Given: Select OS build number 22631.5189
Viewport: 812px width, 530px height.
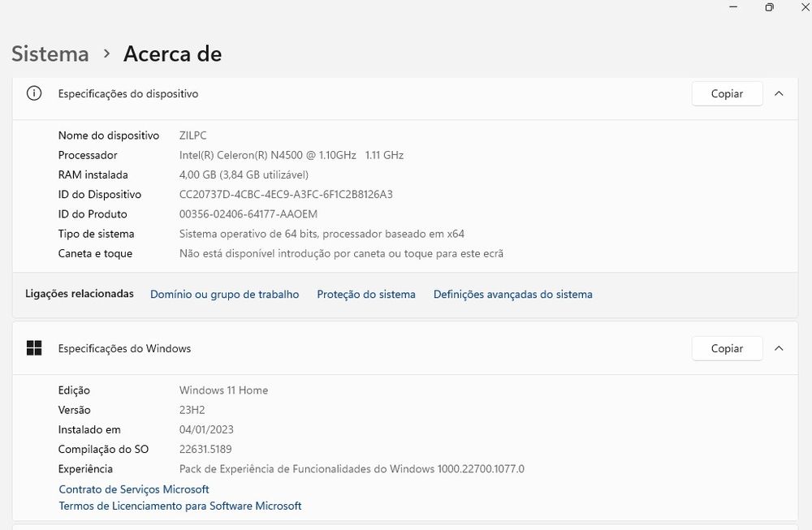Looking at the screenshot, I should pos(205,450).
